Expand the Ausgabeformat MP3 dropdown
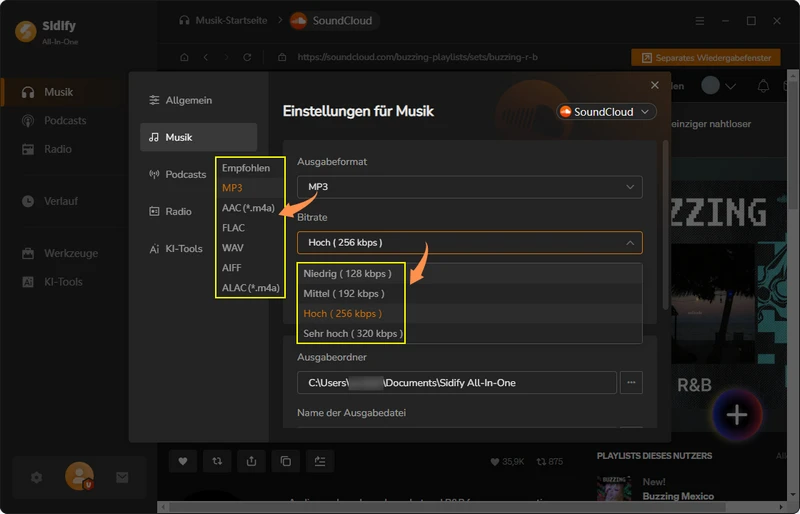 pos(469,187)
